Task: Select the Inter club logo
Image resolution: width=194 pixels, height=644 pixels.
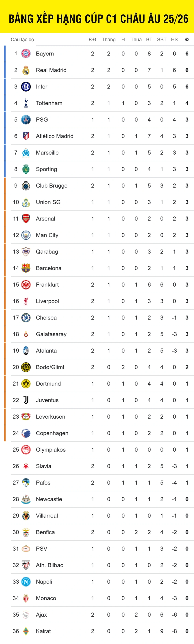Action: (26, 87)
